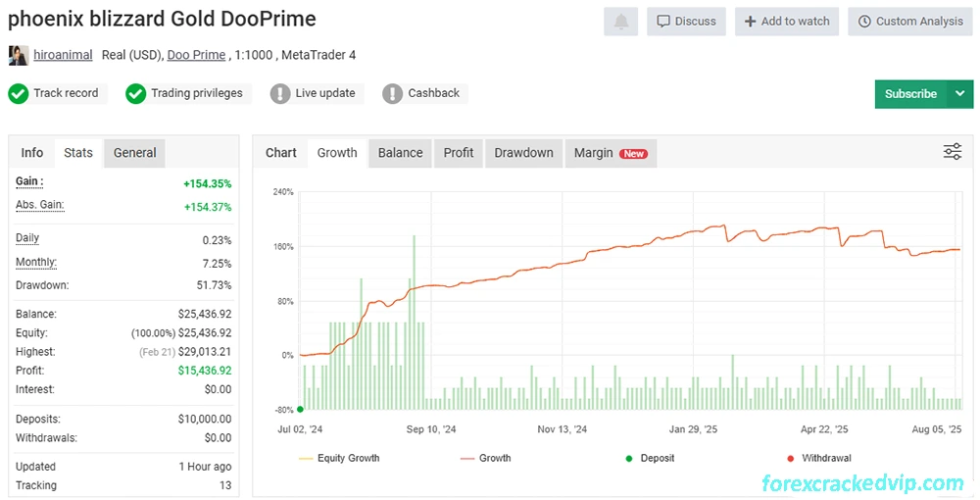Open the Margin tab marked New
The height and width of the screenshot is (500, 980).
pyautogui.click(x=611, y=153)
